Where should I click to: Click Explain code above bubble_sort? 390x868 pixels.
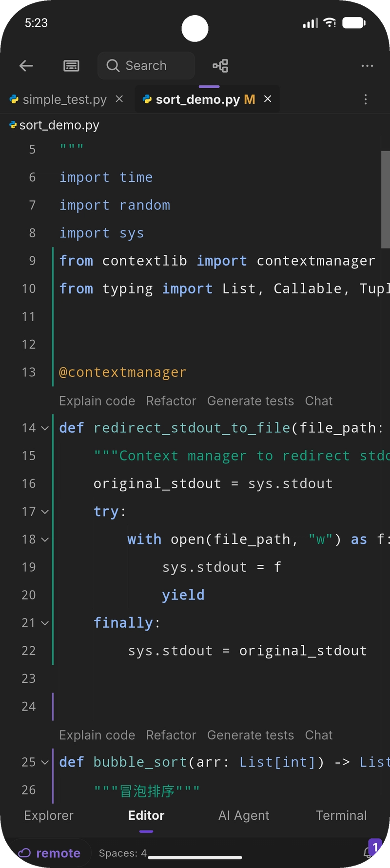97,735
